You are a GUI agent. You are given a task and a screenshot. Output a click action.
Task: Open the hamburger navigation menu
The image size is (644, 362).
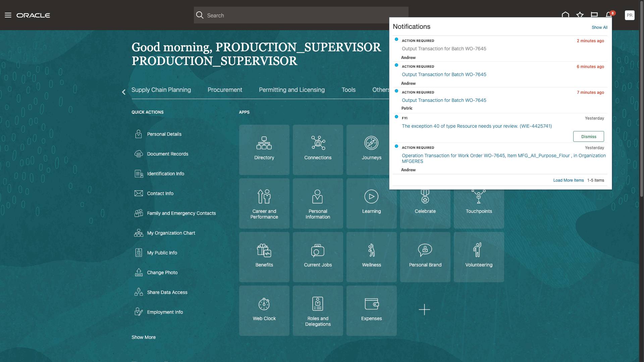(x=8, y=15)
